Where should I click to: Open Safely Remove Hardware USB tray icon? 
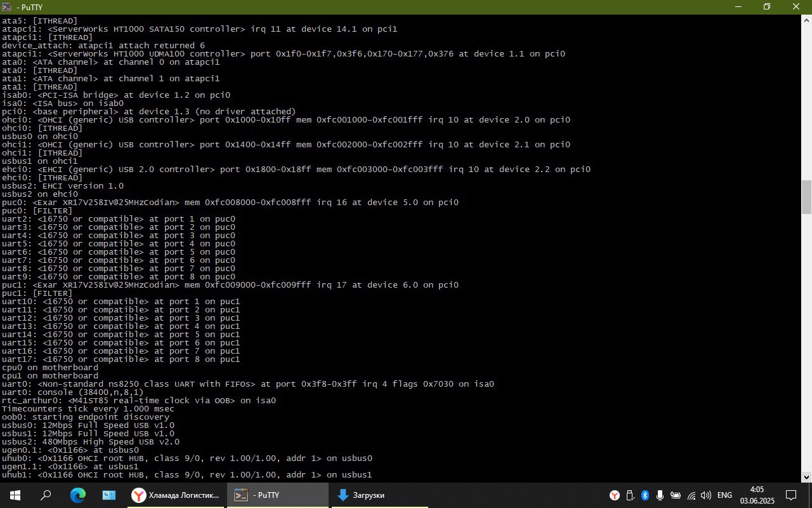(630, 495)
